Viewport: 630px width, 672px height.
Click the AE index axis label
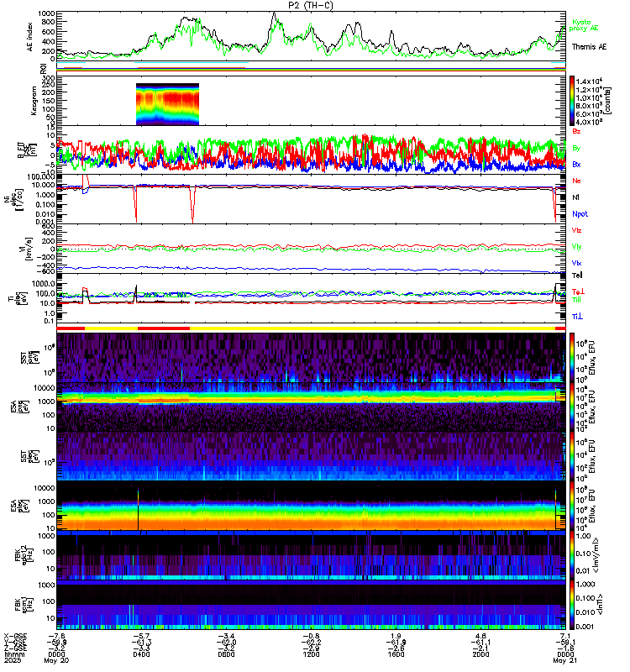(30, 37)
